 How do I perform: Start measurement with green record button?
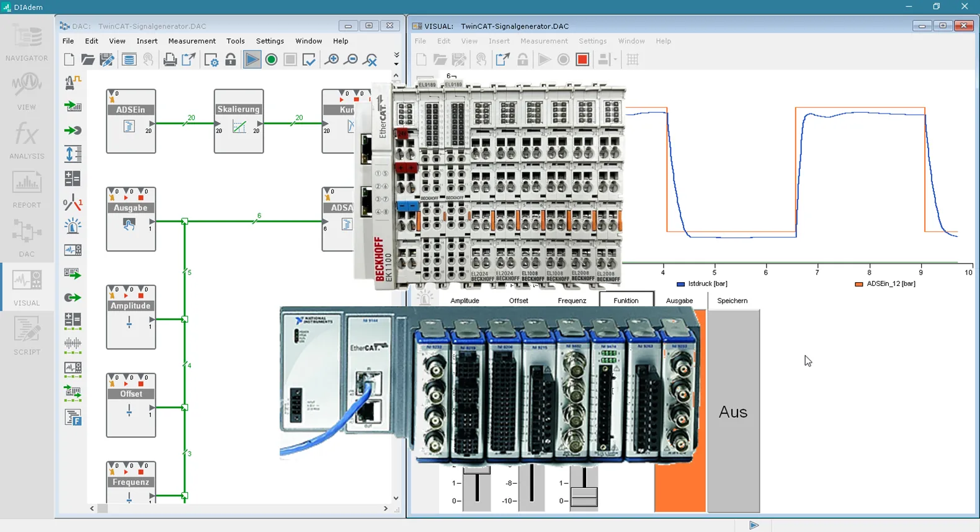(x=271, y=60)
